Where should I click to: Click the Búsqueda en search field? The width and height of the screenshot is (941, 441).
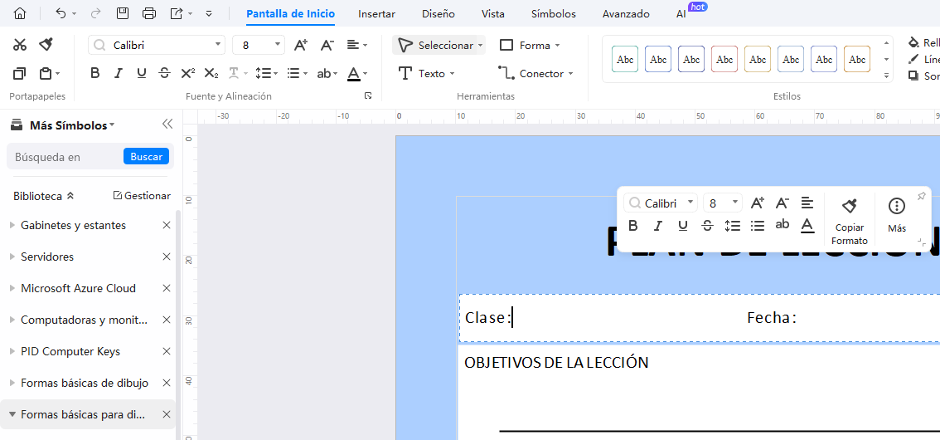[65, 157]
